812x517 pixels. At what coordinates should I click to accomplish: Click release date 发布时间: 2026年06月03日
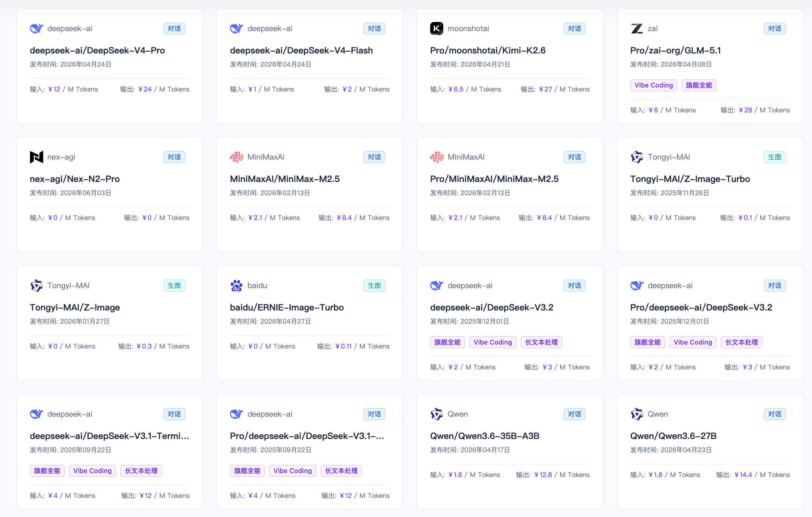71,193
